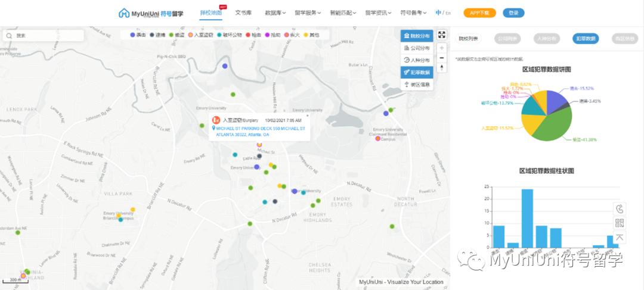Enable 人种分布 map layer button

[417, 60]
